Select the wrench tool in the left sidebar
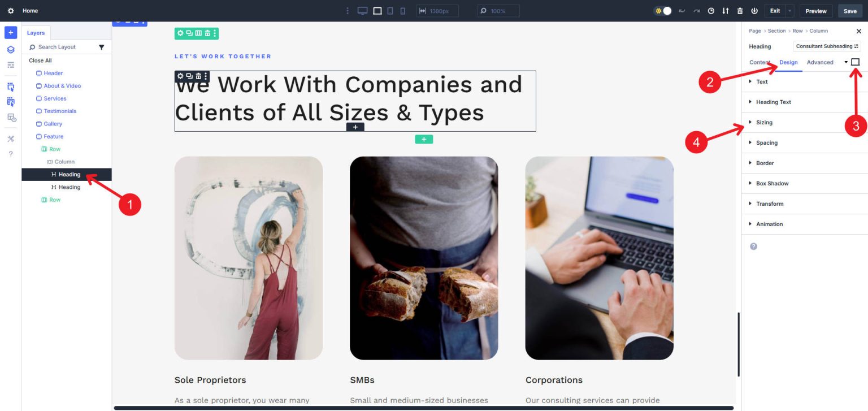868x411 pixels. [10, 139]
